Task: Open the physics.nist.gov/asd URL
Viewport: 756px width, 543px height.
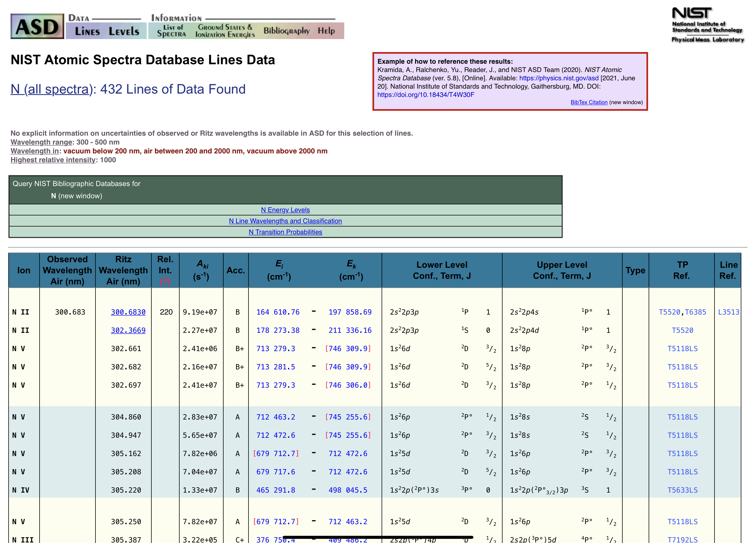Action: click(x=559, y=78)
